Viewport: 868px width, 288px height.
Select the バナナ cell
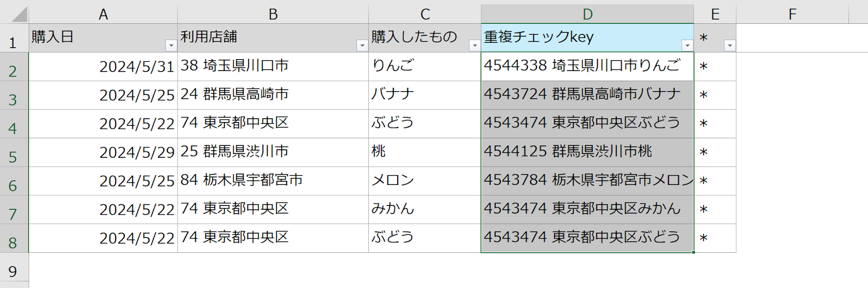pos(425,95)
